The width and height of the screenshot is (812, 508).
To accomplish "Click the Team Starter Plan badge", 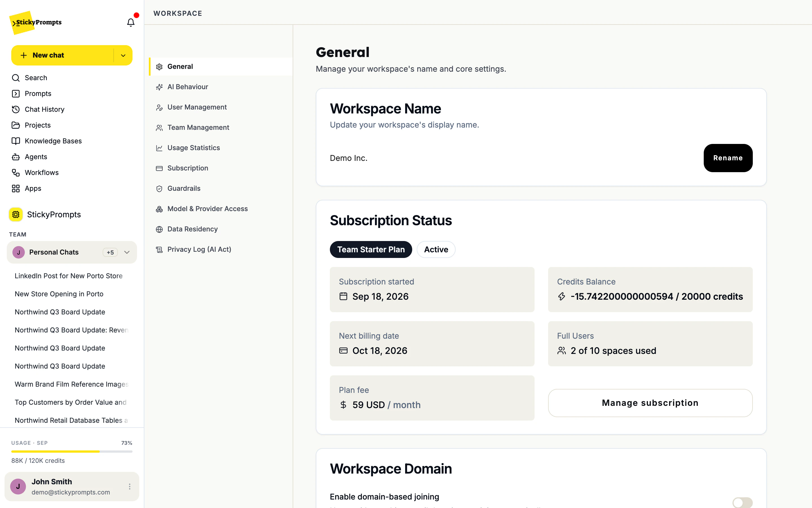I will coord(371,249).
